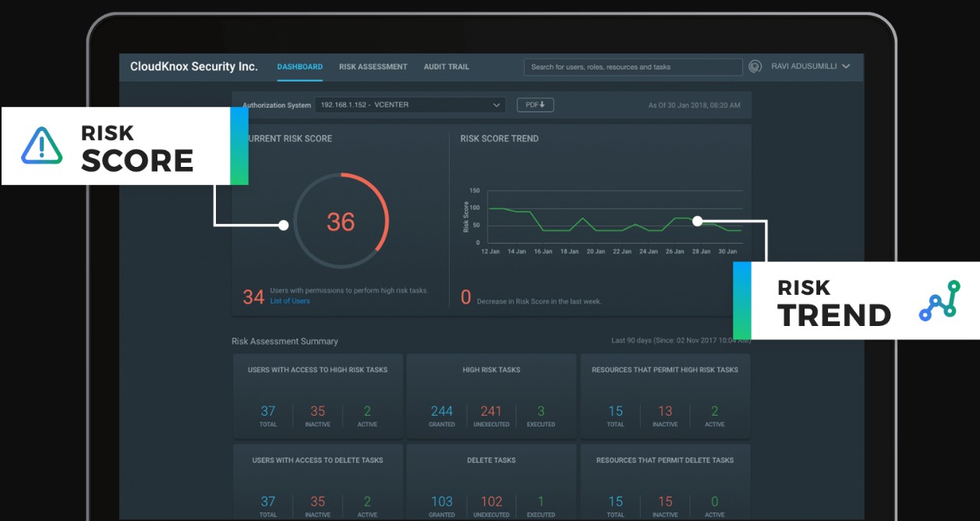The height and width of the screenshot is (521, 980).
Task: Open the Risk Assessment tab
Action: 373,67
